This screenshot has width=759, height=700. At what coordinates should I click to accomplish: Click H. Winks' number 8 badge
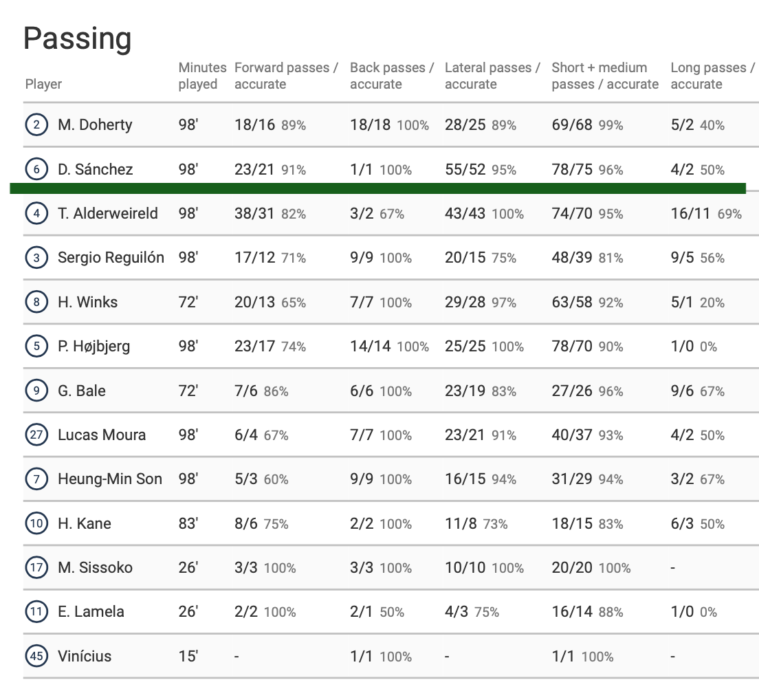(x=36, y=302)
